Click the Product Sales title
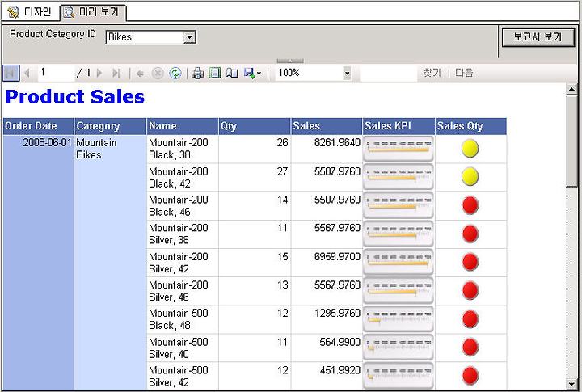 click(x=74, y=97)
